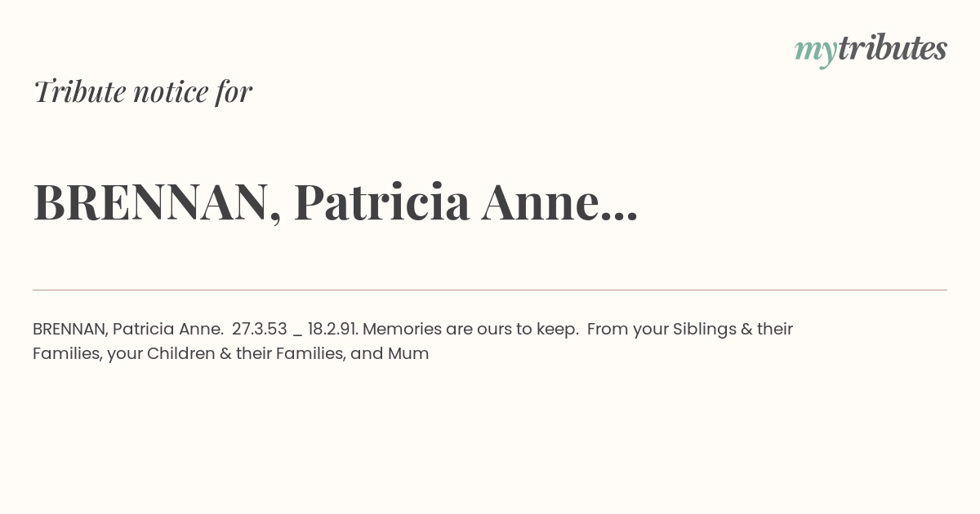
Task: Click the birth date 27.3.53
Action: click(x=260, y=329)
